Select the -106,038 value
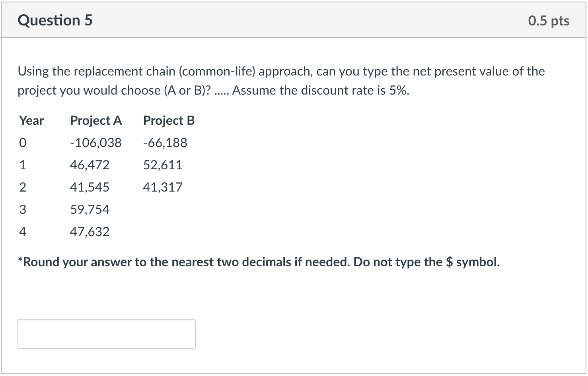 pyautogui.click(x=95, y=143)
